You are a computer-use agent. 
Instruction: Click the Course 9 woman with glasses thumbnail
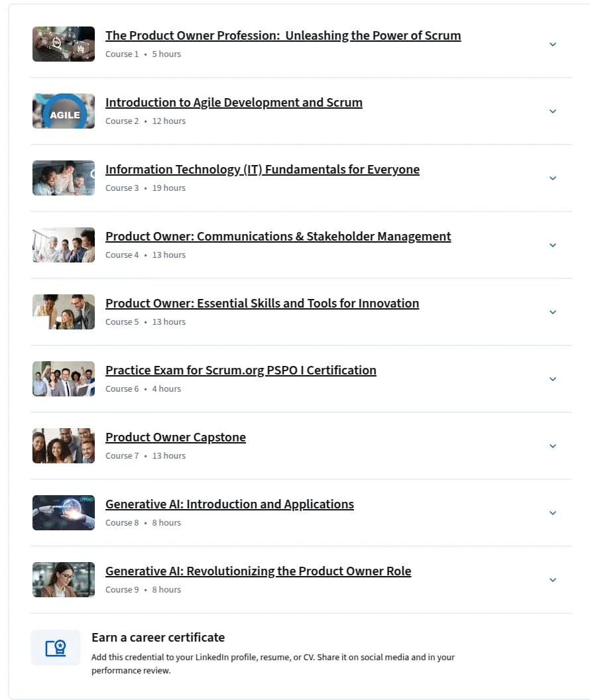click(x=64, y=579)
